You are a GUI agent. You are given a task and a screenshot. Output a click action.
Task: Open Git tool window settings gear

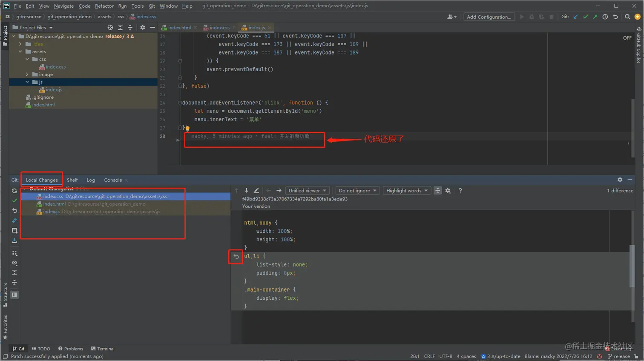[x=620, y=180]
